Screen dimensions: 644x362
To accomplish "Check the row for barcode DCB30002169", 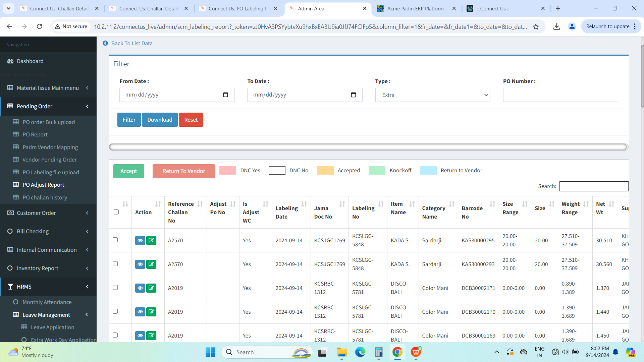I will 115,335.
